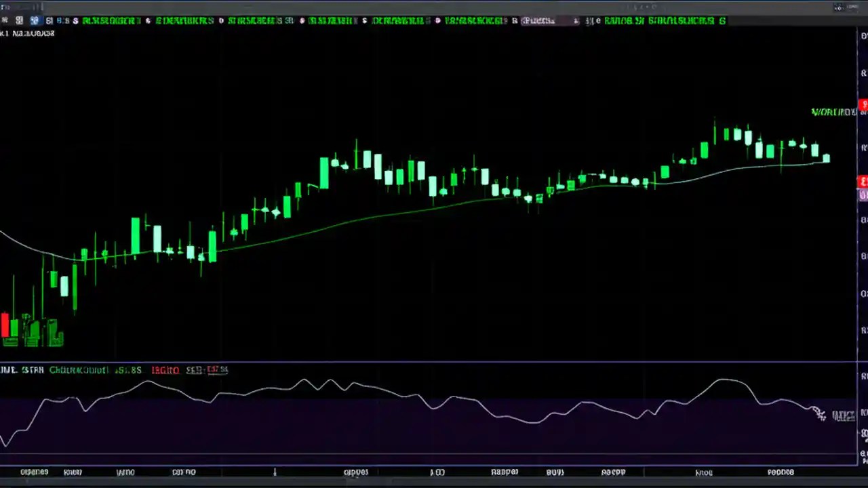Click the settings icon near the top-right corner

click(x=854, y=7)
